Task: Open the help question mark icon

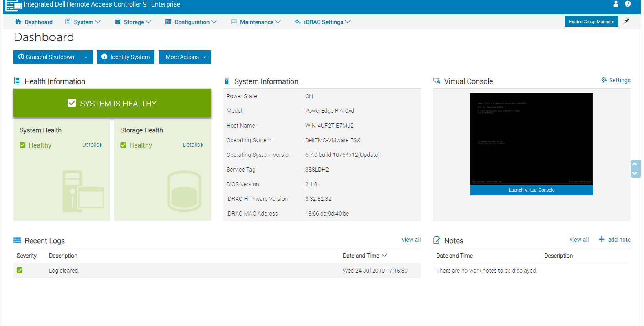Action: tap(628, 4)
